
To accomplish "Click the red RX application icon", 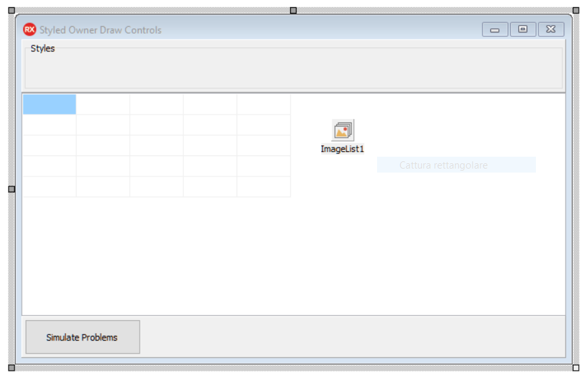I will (30, 30).
